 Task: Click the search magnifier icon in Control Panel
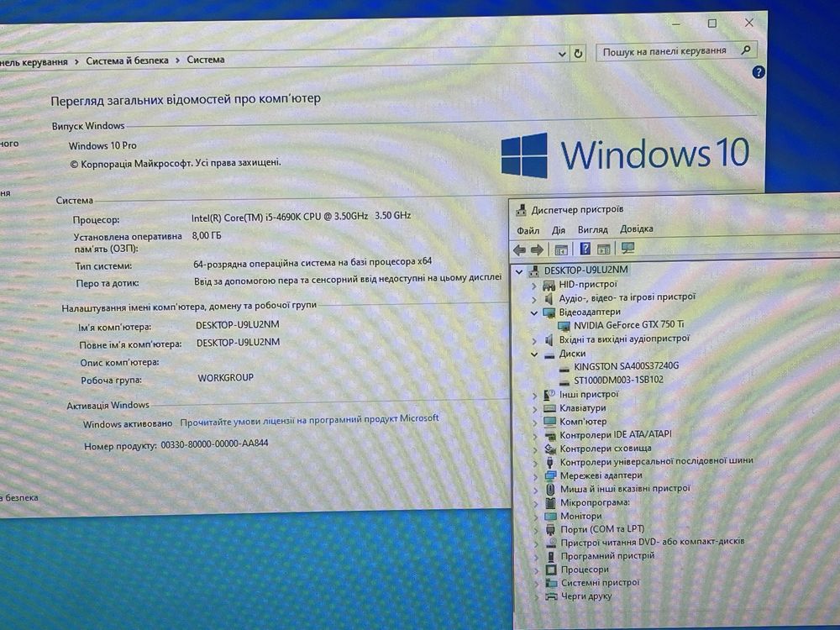coord(746,50)
